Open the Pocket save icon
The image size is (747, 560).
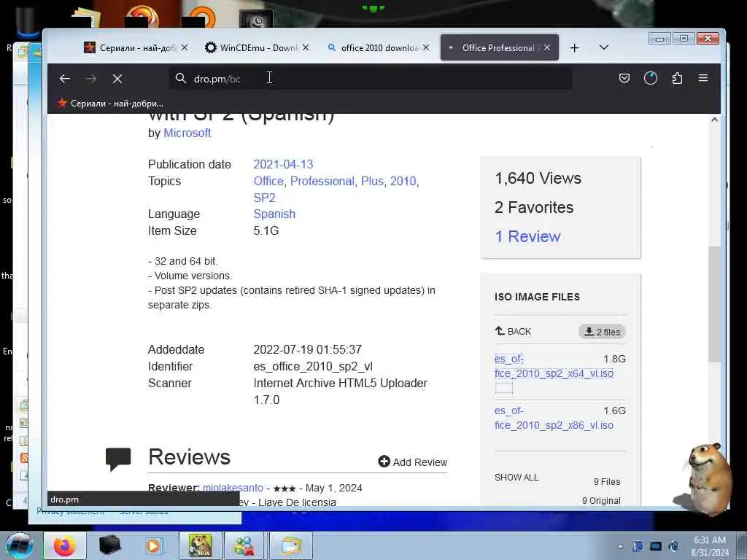point(624,78)
